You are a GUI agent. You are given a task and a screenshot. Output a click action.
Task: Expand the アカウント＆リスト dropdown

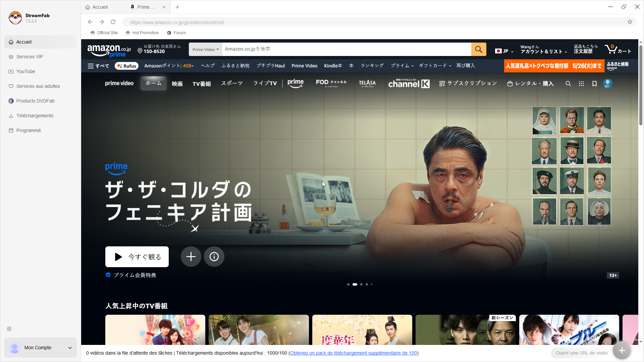click(544, 49)
